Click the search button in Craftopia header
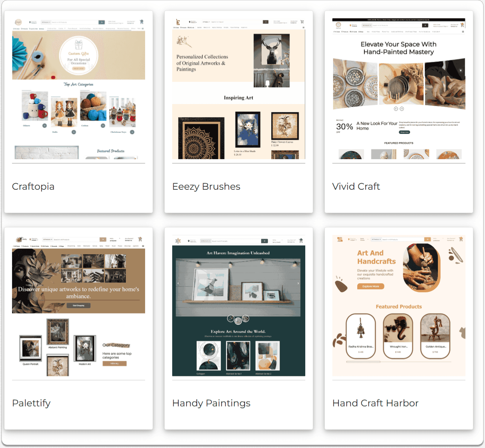Image resolution: width=485 pixels, height=448 pixels. (101, 22)
